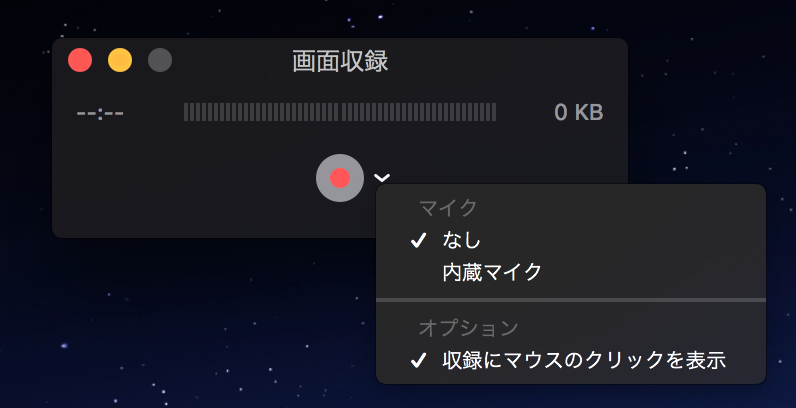
Task: Click the マイク section header
Action: pos(448,208)
